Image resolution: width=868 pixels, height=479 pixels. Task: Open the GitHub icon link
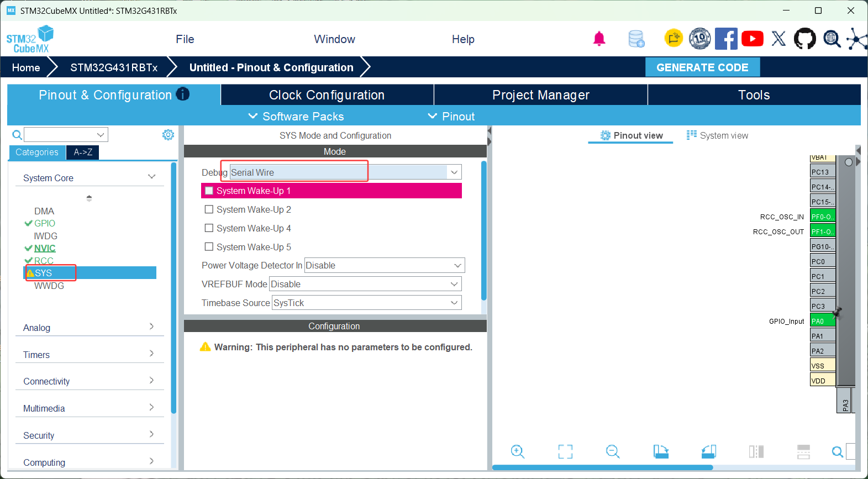[x=804, y=39]
